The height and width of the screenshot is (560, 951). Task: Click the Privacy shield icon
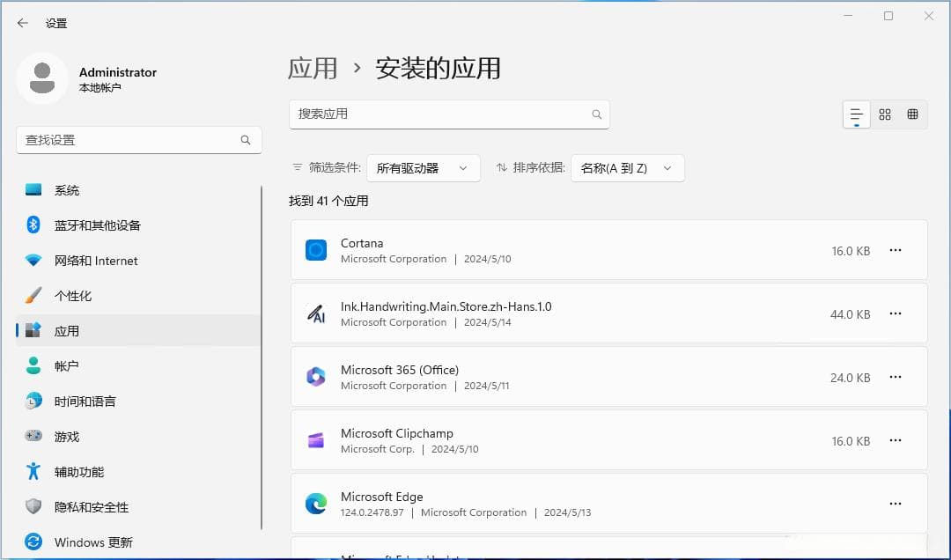click(33, 506)
